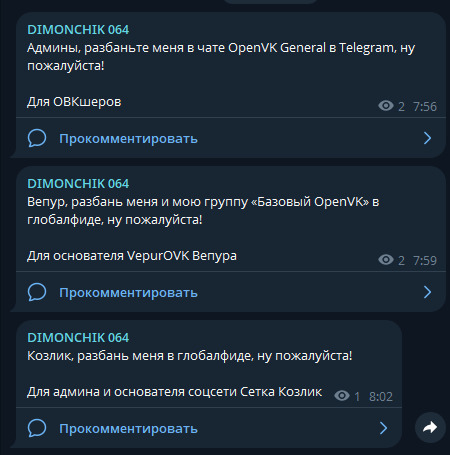Open Прокомментировать on the Админы post
The width and height of the screenshot is (450, 455).
tap(128, 139)
